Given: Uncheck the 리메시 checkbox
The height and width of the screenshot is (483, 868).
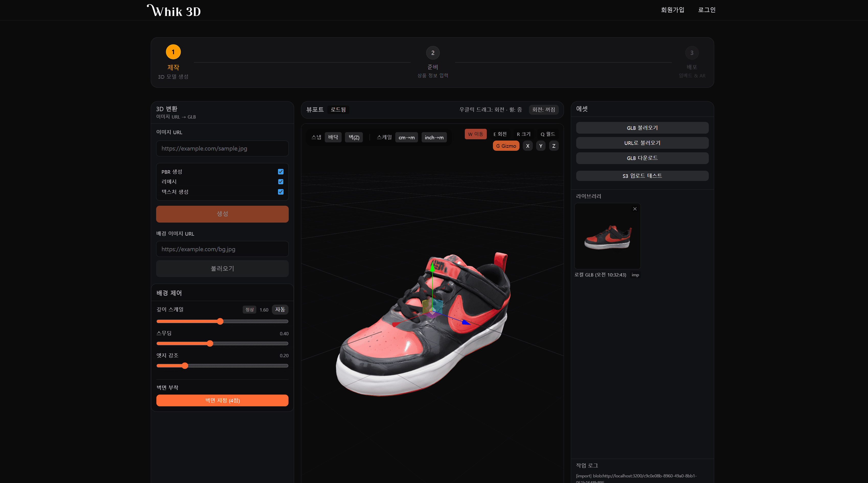Looking at the screenshot, I should tap(280, 182).
